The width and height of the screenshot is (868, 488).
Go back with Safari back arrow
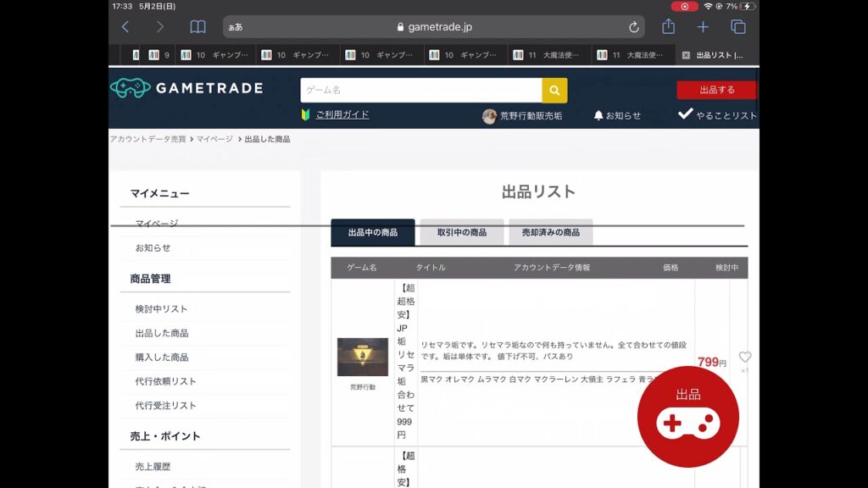tap(125, 26)
